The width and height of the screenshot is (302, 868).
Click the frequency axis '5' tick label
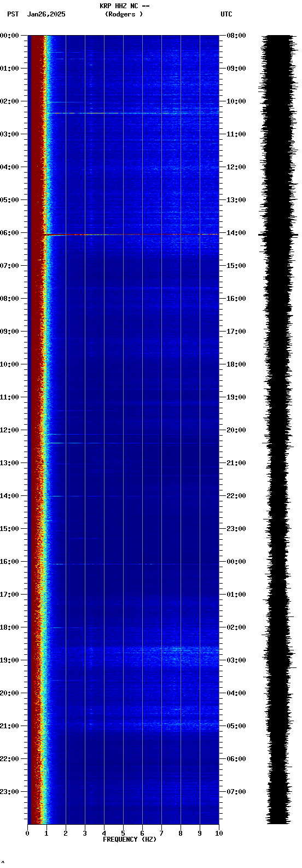[x=123, y=833]
